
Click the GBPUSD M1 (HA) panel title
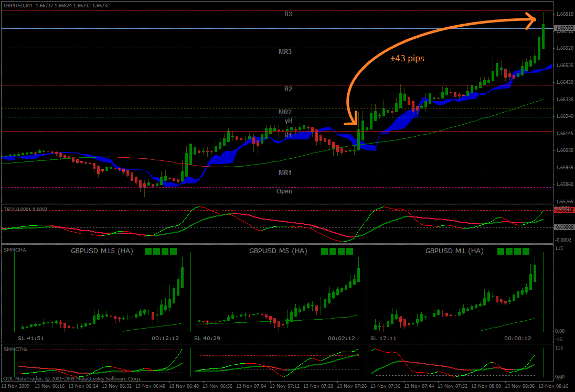pyautogui.click(x=454, y=251)
